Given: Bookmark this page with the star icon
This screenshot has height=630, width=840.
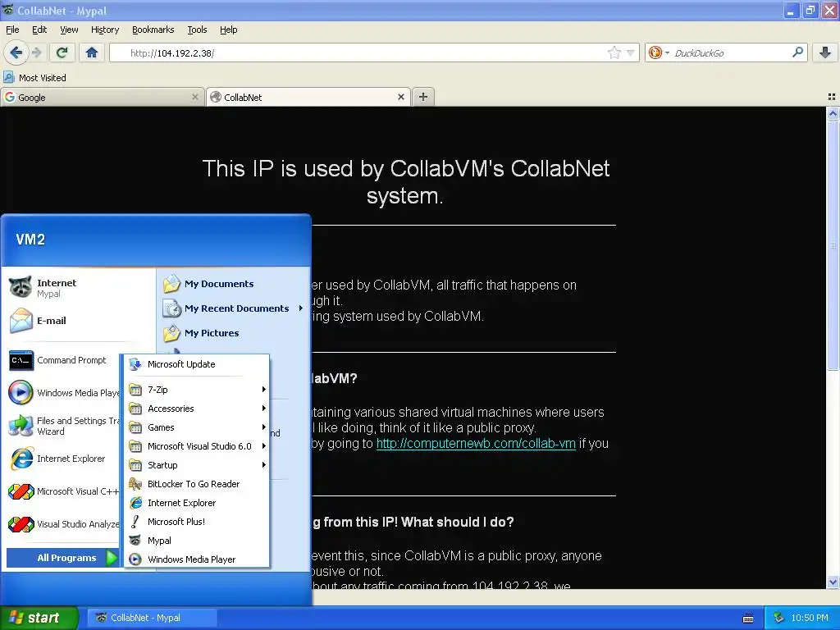Looking at the screenshot, I should coord(614,52).
